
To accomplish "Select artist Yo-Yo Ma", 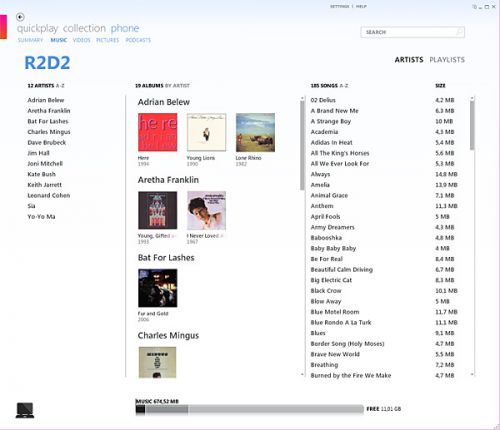I will point(41,217).
